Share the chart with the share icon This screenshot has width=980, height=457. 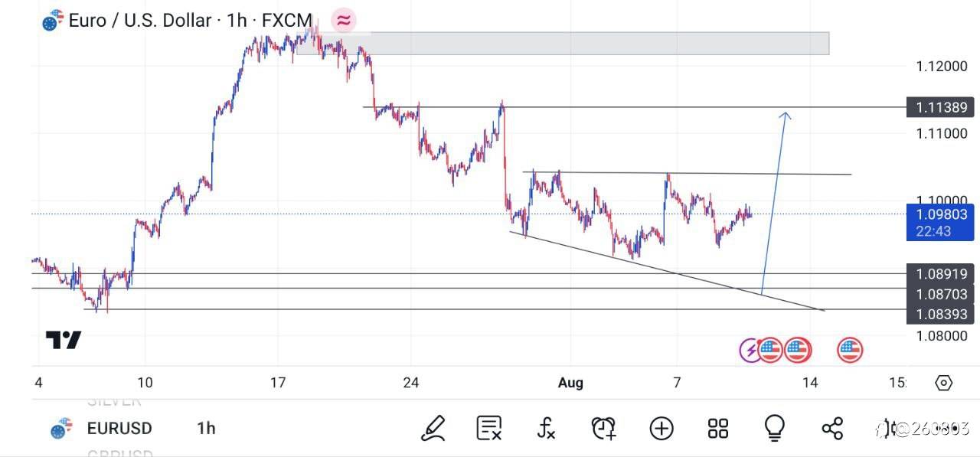(832, 428)
